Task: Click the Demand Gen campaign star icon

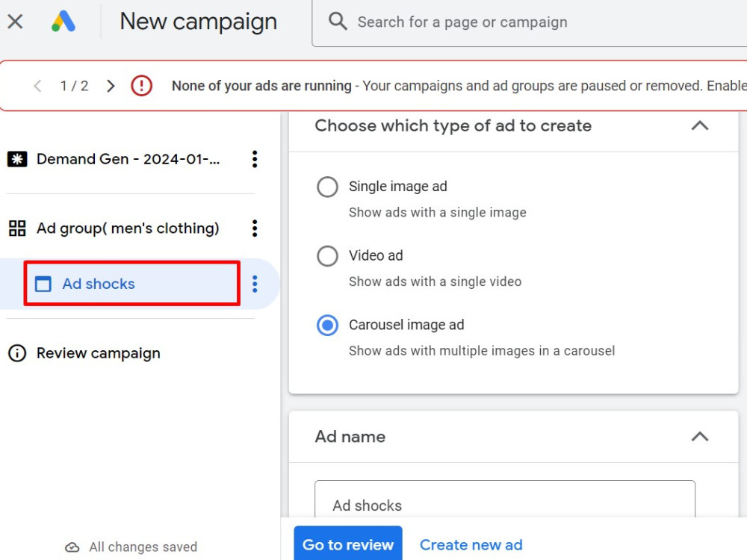Action: pos(17,159)
